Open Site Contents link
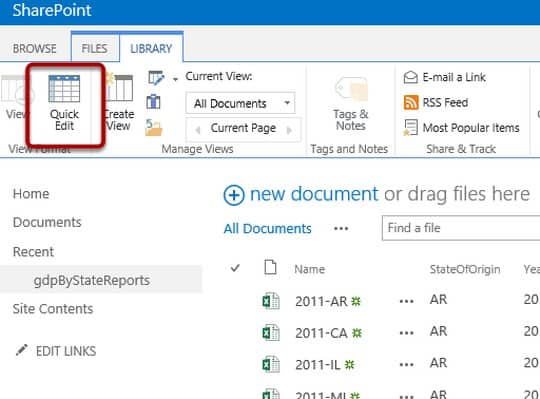Image resolution: width=540 pixels, height=399 pixels. [x=53, y=309]
